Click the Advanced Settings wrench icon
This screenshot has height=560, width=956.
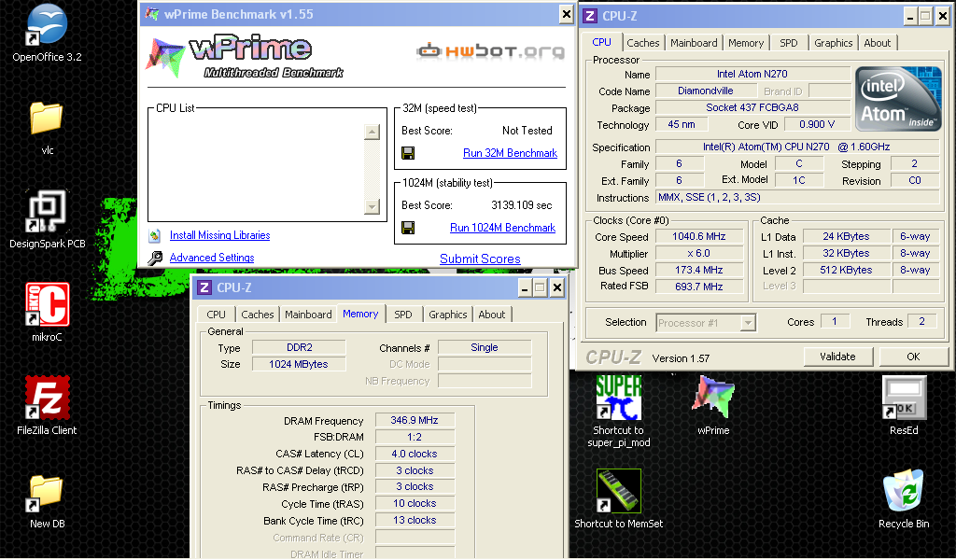pos(155,258)
